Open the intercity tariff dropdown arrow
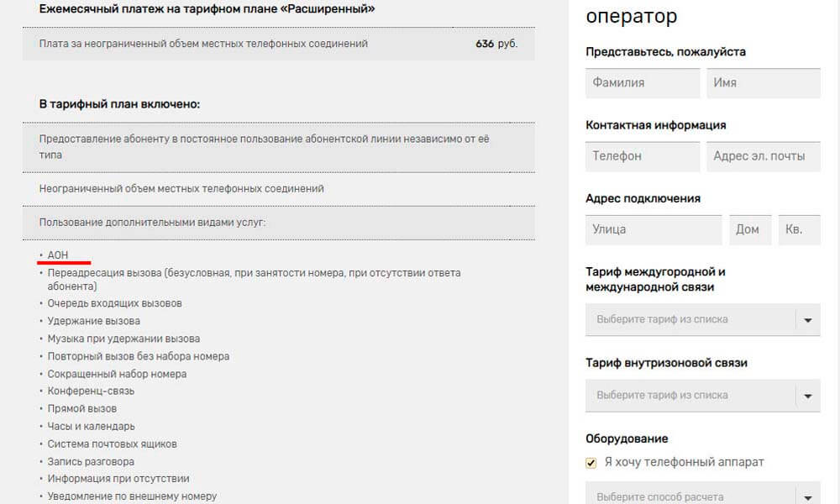The width and height of the screenshot is (840, 504). click(808, 320)
